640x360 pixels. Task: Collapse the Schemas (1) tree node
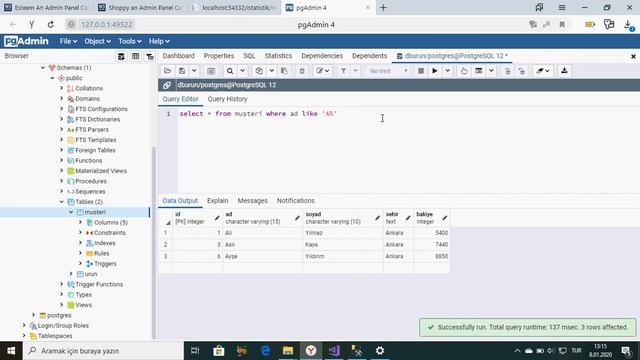(x=43, y=68)
